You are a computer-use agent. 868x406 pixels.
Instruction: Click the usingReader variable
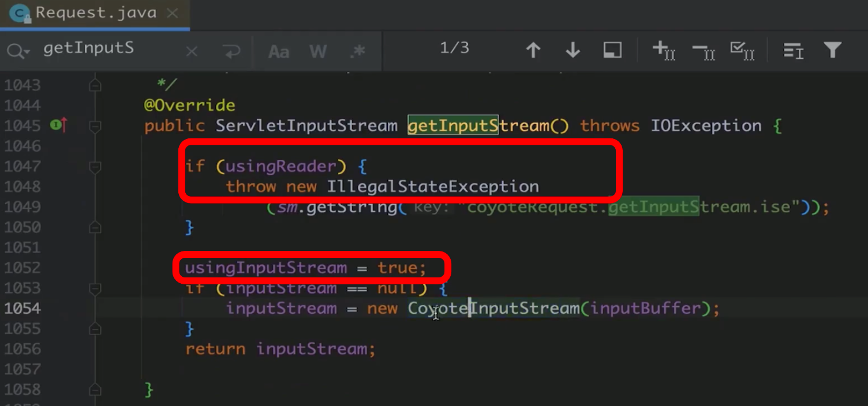click(x=281, y=167)
